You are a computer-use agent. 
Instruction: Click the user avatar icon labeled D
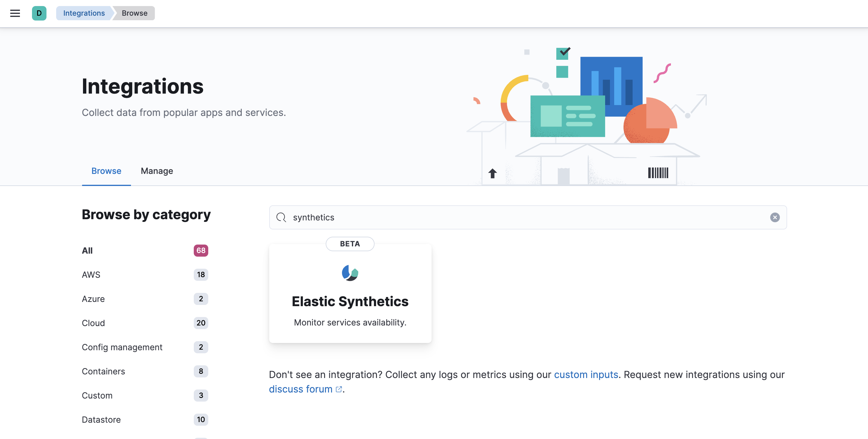[x=39, y=13]
